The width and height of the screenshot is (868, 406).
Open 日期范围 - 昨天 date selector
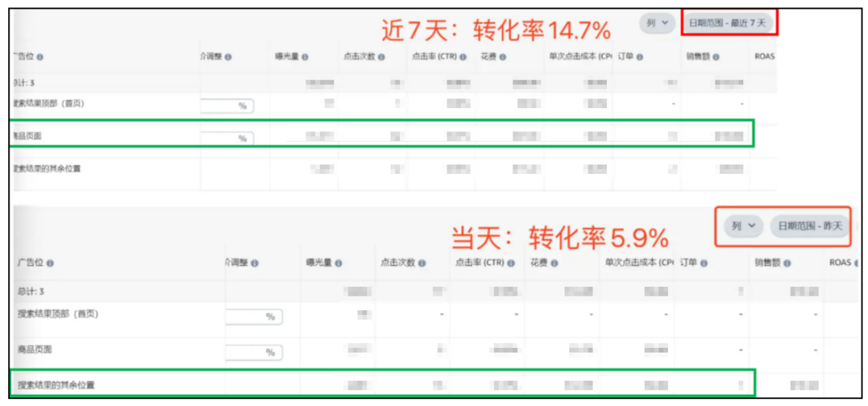(x=810, y=226)
